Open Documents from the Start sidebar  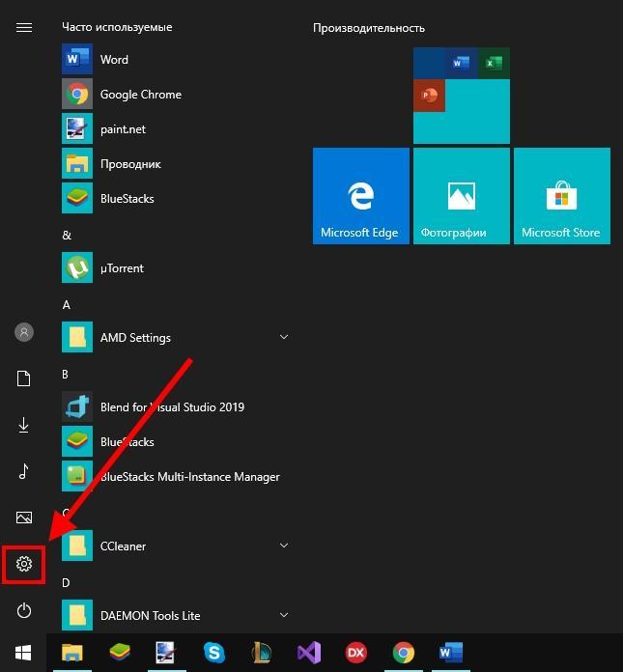click(x=23, y=378)
